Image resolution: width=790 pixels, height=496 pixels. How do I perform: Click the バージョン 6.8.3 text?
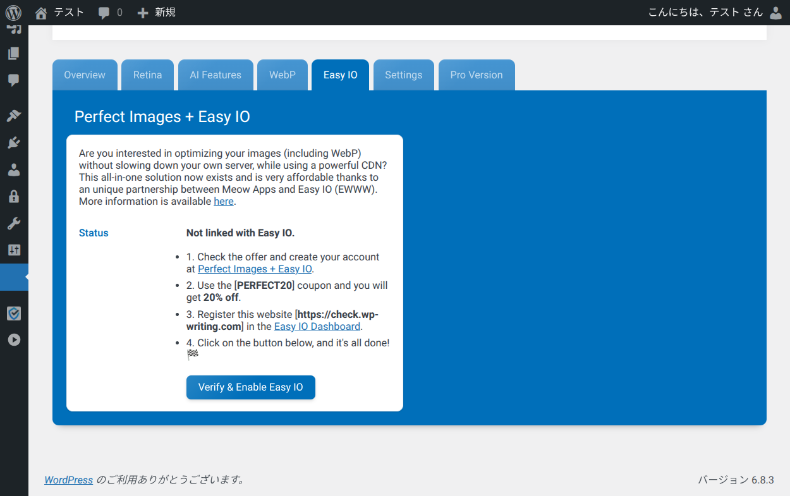pyautogui.click(x=736, y=480)
